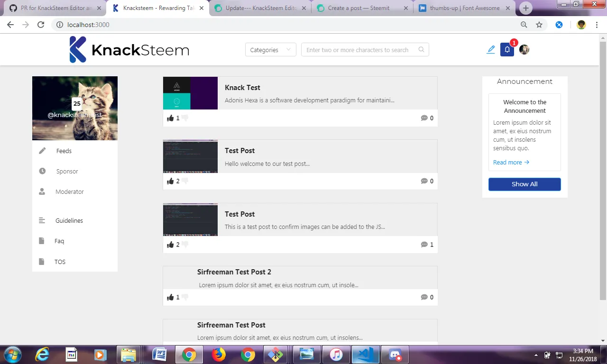The image size is (607, 364).
Task: Open the Moderator sidebar item
Action: coord(69,191)
